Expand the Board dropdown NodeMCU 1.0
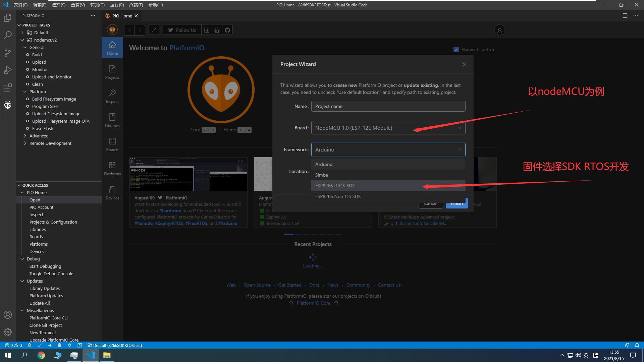644x362 pixels. coord(388,128)
